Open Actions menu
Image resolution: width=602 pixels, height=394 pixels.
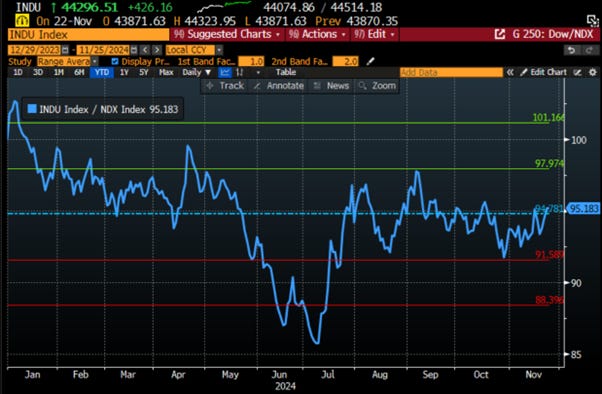click(317, 35)
